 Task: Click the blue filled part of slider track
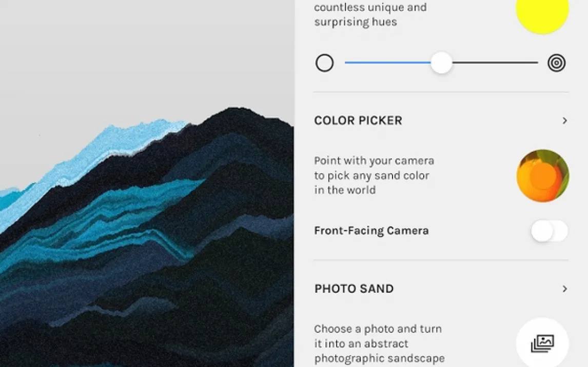click(x=388, y=63)
